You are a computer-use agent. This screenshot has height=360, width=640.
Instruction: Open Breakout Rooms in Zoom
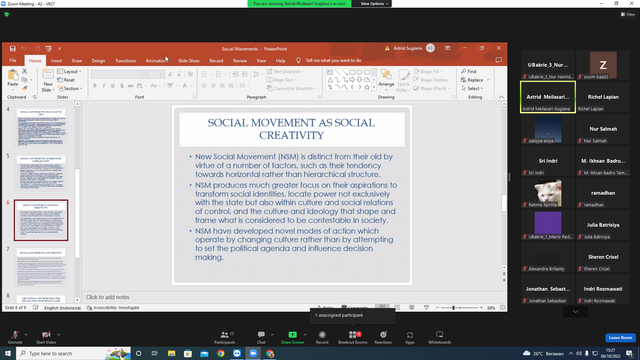point(353,337)
